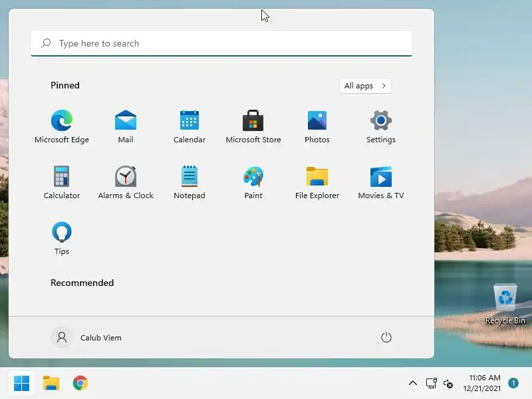This screenshot has width=532, height=399.
Task: Launch the Calculator app
Action: (x=62, y=182)
